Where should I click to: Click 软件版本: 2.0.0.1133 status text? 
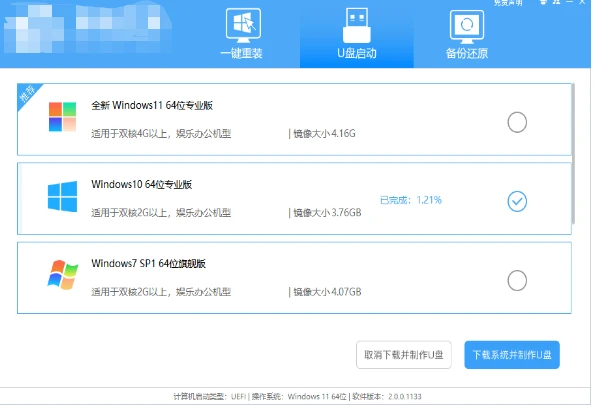point(386,397)
